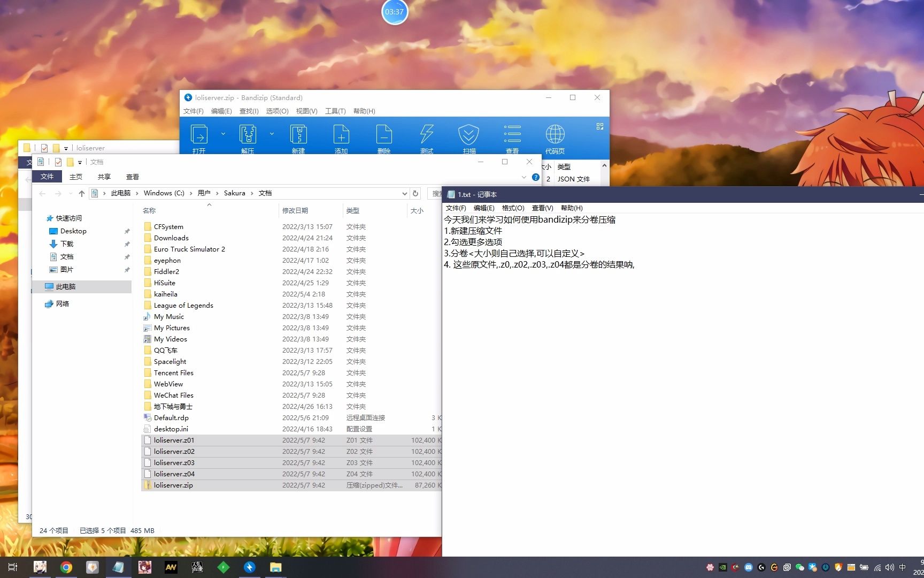Viewport: 924px width, 578px height.
Task: Open the dropdown arrow beside Bandizip 打开
Action: pyautogui.click(x=223, y=134)
